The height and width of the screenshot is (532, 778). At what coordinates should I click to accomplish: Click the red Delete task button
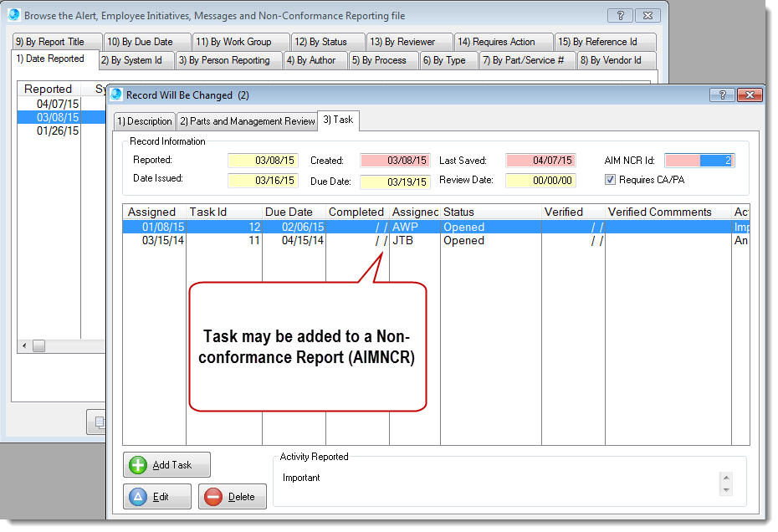[233, 497]
